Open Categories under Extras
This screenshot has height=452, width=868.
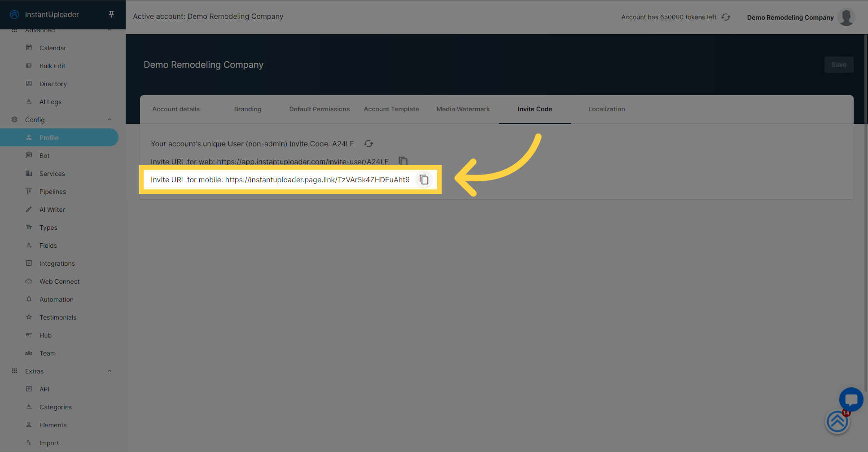pos(59,407)
